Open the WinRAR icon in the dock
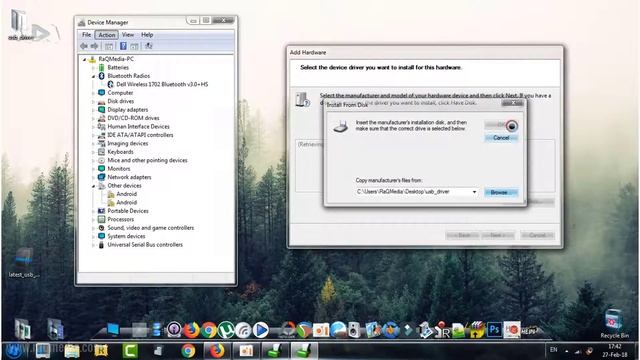The width and height of the screenshot is (640, 360). coord(476,330)
